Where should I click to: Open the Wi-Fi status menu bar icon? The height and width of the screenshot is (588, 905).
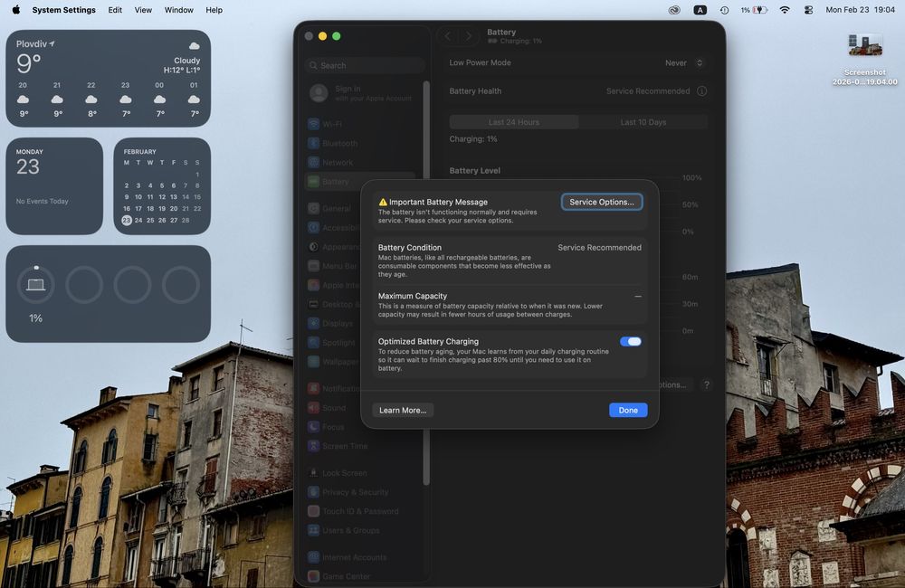tap(785, 10)
